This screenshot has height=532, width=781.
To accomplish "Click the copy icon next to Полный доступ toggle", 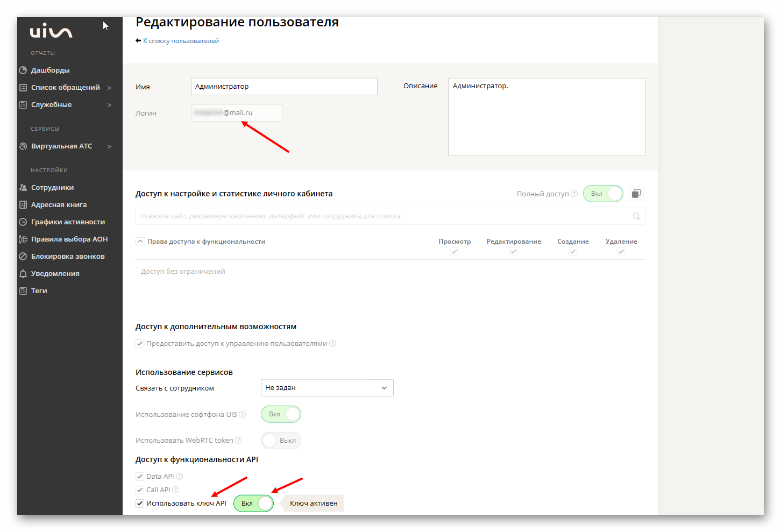I will tap(636, 193).
